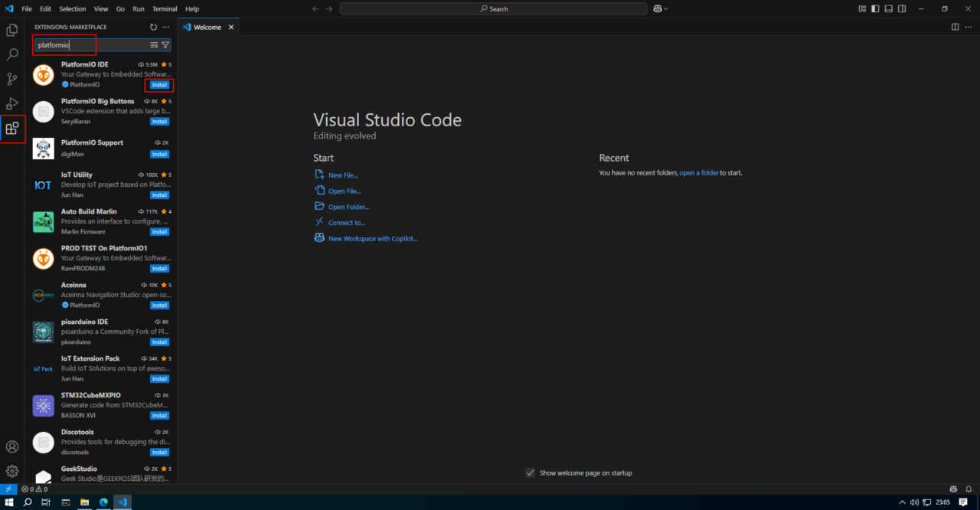Click the Connect to... link
This screenshot has width=980, height=510.
tap(347, 223)
